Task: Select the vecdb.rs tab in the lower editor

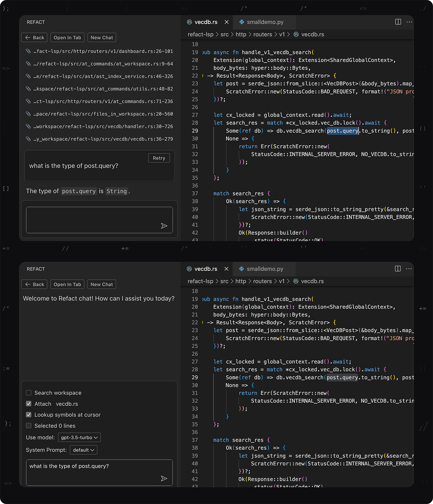Action: (205, 269)
